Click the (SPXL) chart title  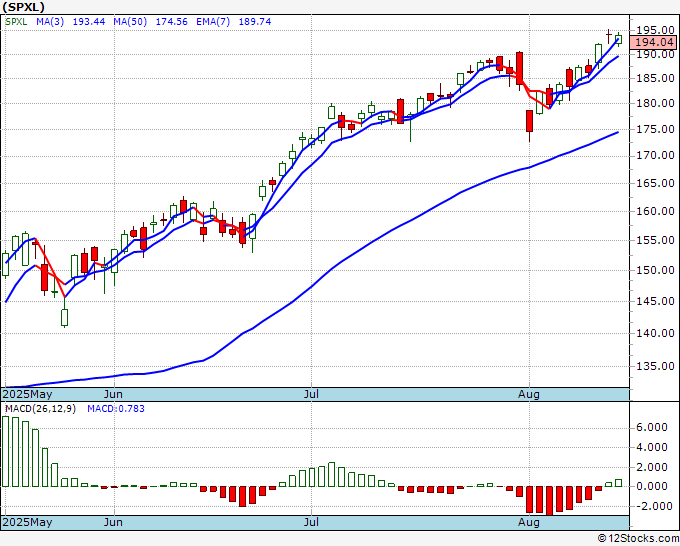tap(23, 7)
